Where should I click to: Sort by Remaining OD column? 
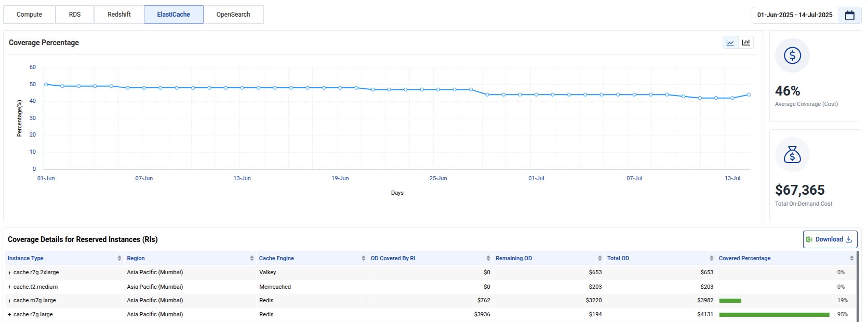click(600, 258)
